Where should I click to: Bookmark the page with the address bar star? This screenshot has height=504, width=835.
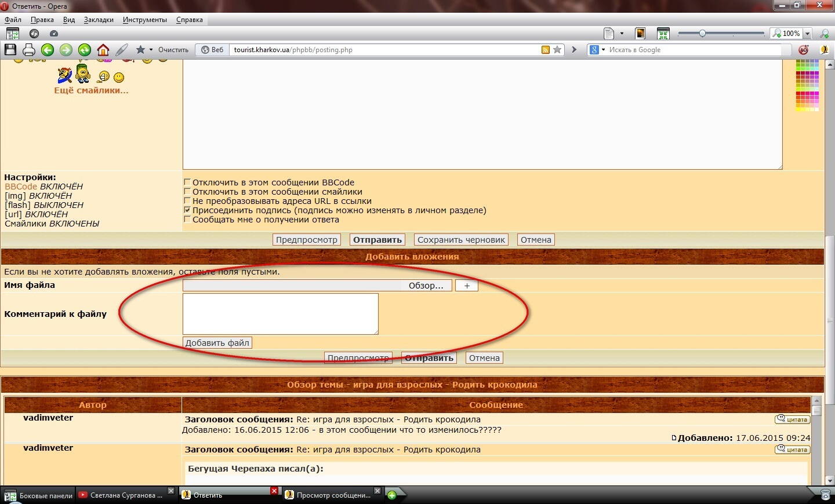pyautogui.click(x=557, y=50)
